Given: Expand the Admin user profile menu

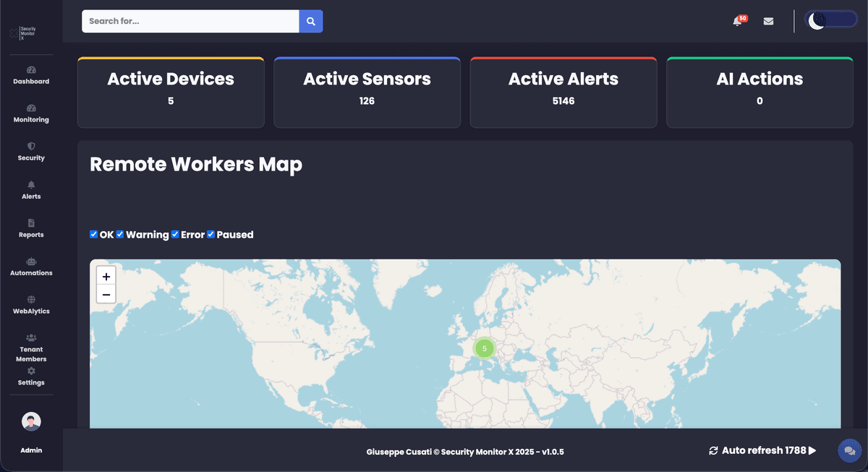Looking at the screenshot, I should pyautogui.click(x=31, y=422).
